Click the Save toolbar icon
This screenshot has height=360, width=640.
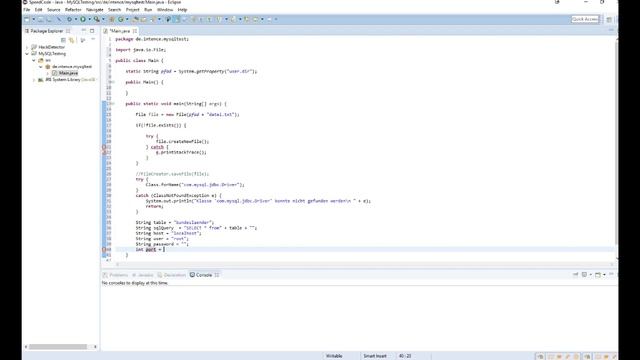click(40, 19)
